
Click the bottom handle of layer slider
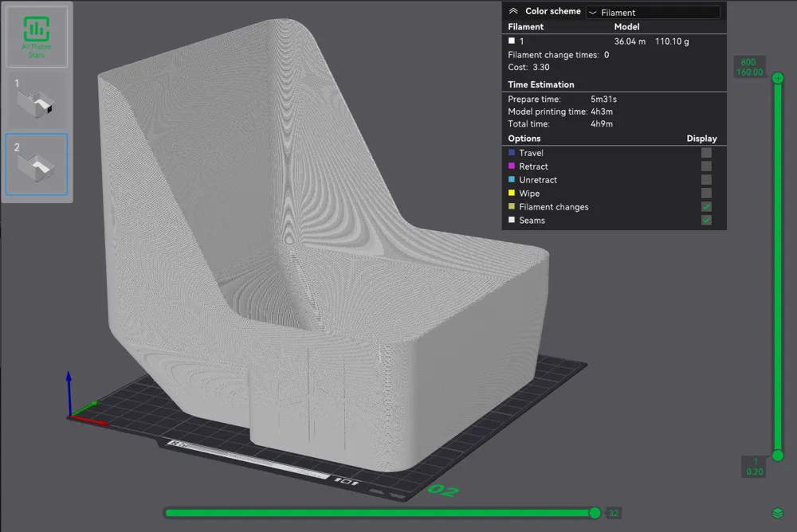pos(778,456)
